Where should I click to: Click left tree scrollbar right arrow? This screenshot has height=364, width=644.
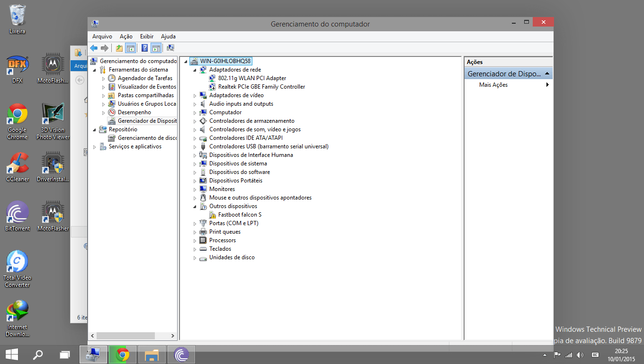click(173, 336)
